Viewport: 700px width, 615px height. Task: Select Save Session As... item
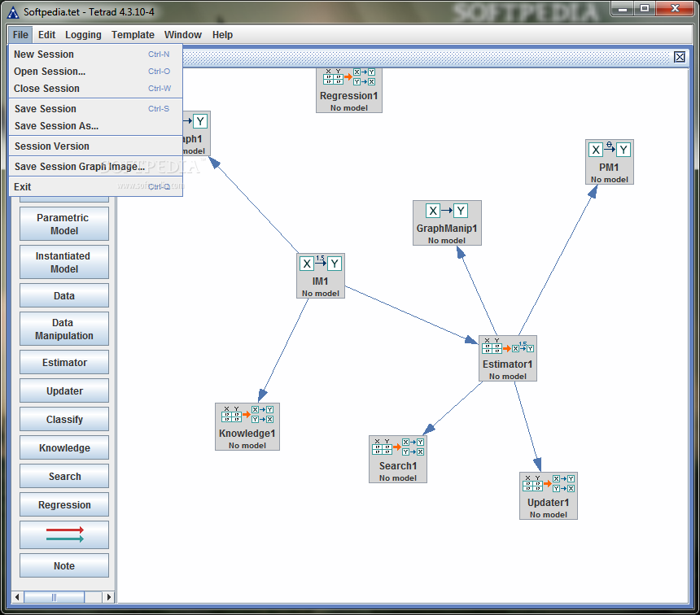pos(95,126)
